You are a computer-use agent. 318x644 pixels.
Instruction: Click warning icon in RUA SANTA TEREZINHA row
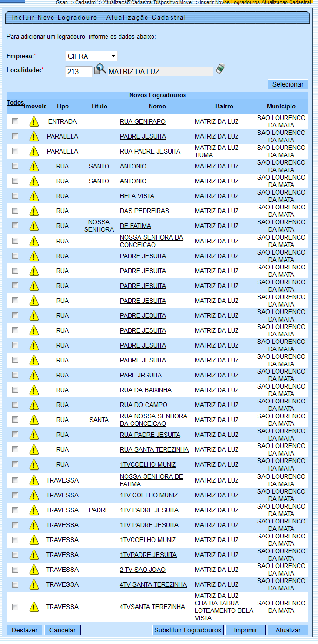pyautogui.click(x=34, y=449)
